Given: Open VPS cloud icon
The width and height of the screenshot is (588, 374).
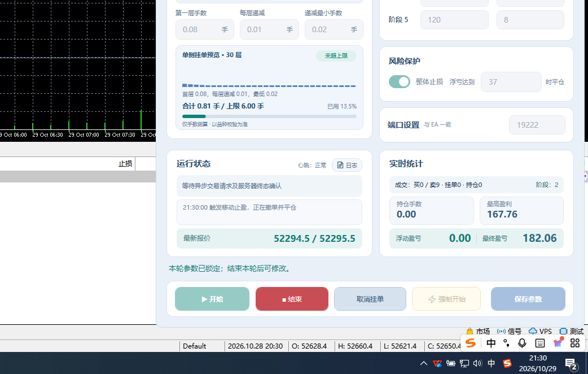Looking at the screenshot, I should 533,331.
